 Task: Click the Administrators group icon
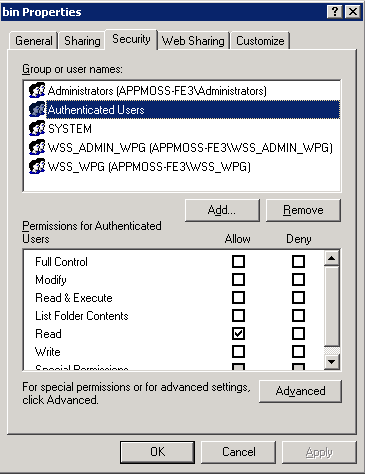point(37,90)
